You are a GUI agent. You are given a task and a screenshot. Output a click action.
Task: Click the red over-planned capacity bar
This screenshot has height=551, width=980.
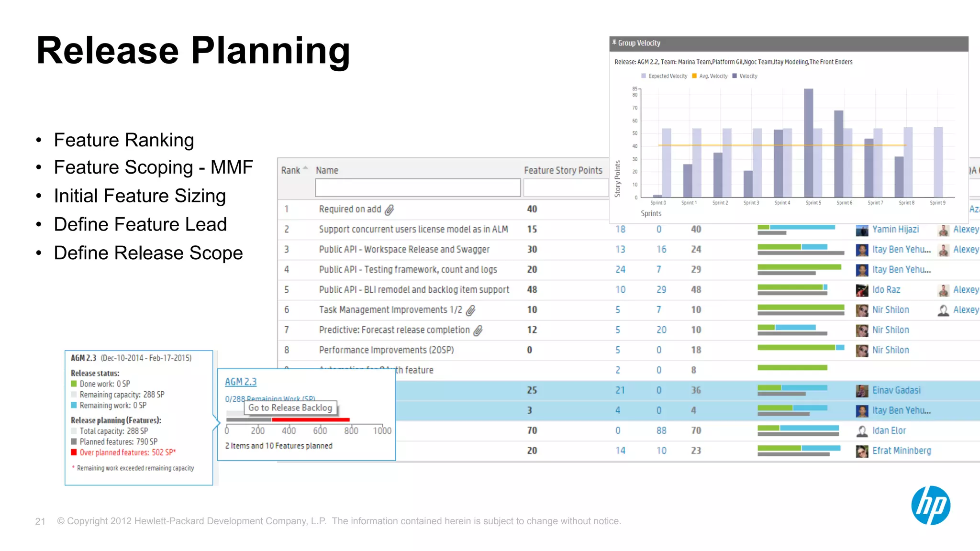coord(311,419)
